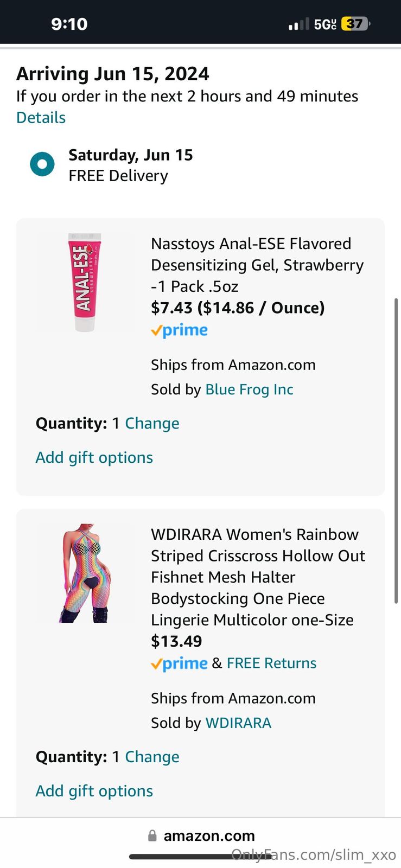
Task: Tap the amazon.com address bar
Action: (x=209, y=836)
